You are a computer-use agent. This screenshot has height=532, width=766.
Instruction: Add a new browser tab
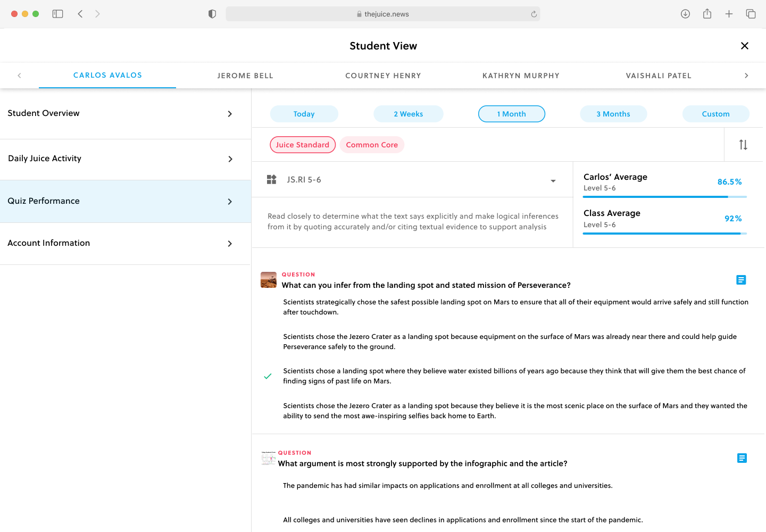[x=729, y=14]
